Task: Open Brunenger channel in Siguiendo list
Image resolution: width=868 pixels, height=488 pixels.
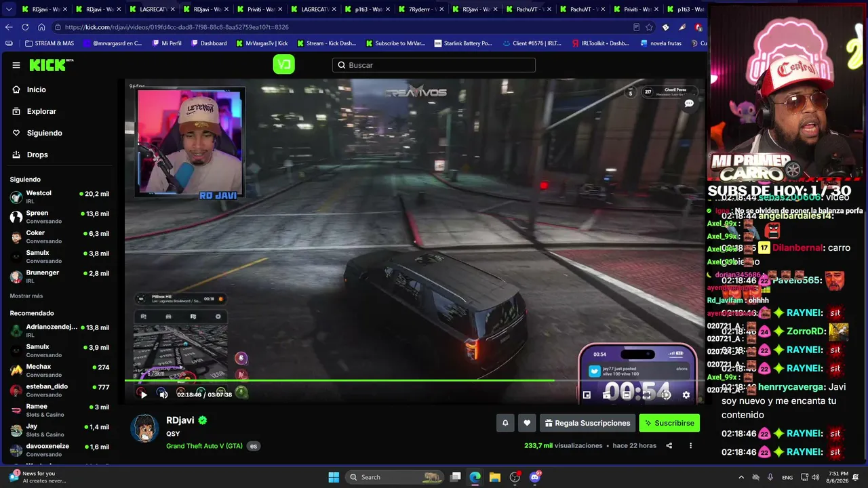Action: point(60,277)
